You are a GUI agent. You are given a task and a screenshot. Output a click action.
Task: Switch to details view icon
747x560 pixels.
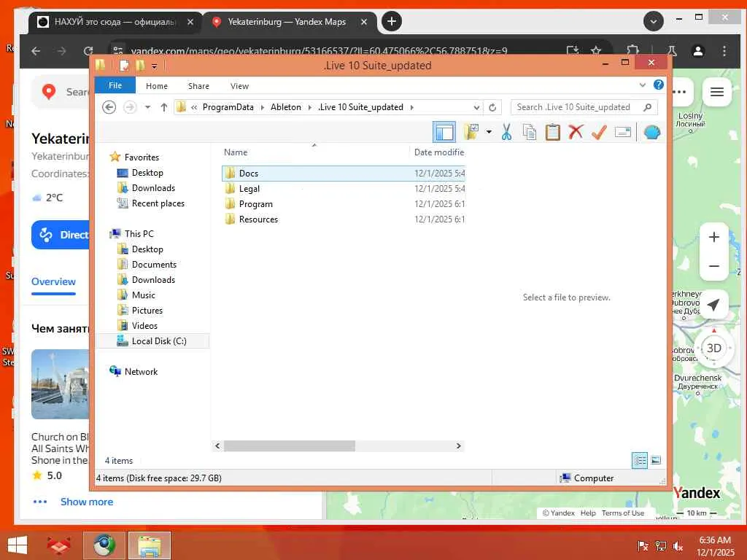coord(640,461)
